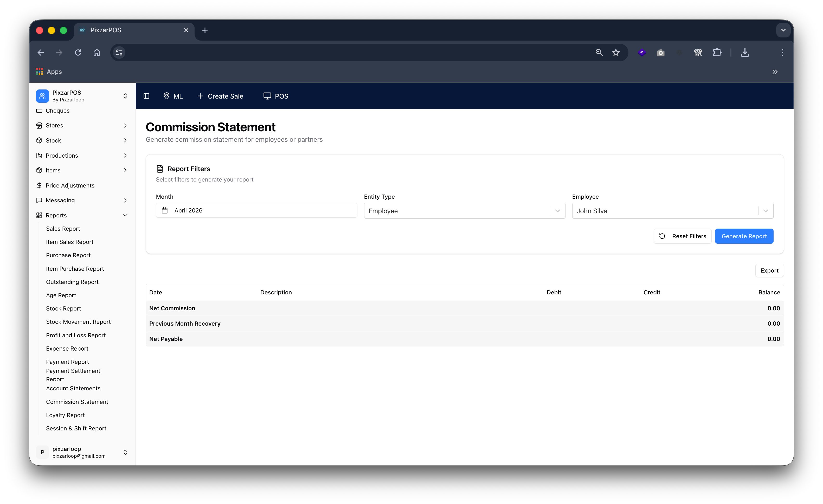
Task: Click the Export button above the table
Action: (x=769, y=270)
